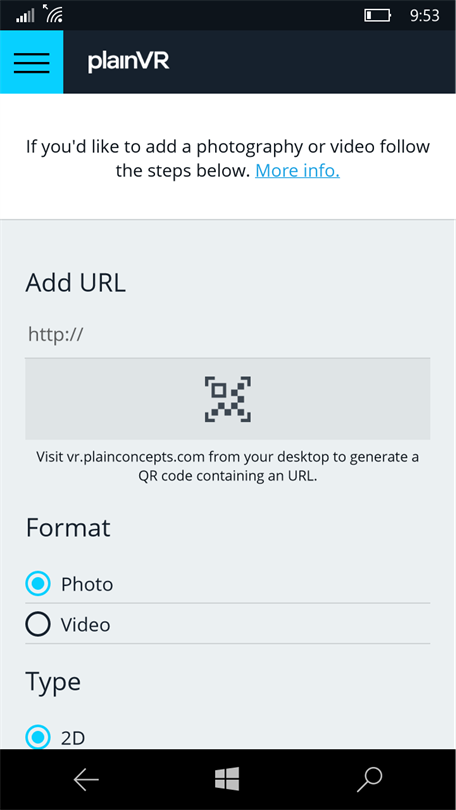
Task: Open the More info link
Action: [x=297, y=170]
